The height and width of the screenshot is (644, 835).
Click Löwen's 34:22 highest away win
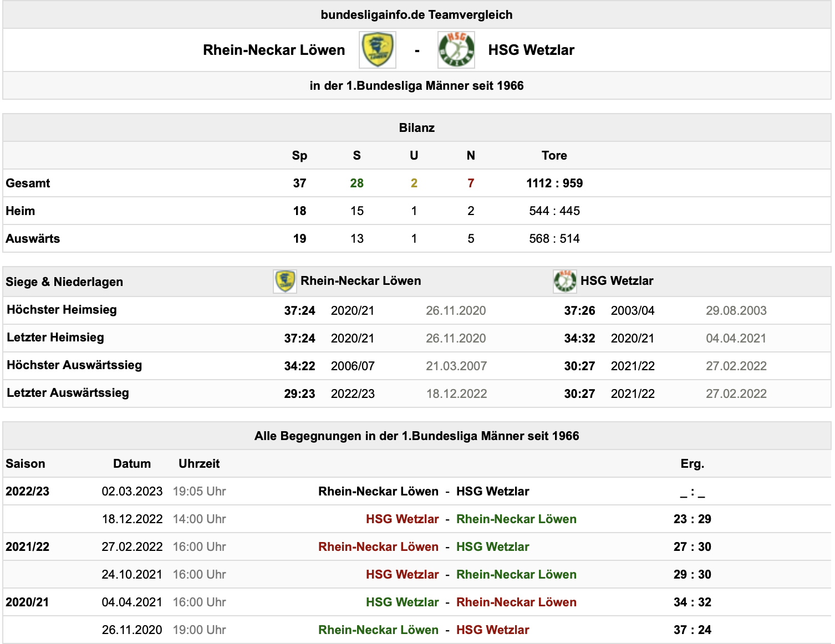pos(299,366)
